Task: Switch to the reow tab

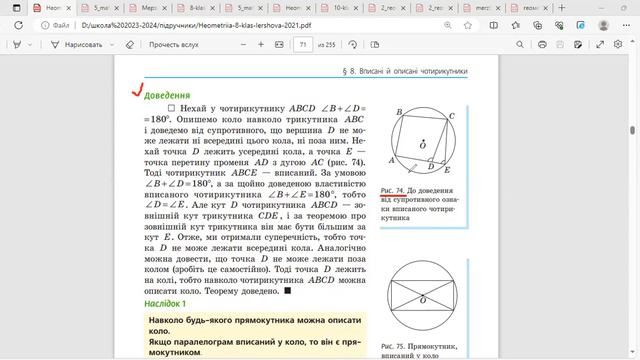Action: [530, 8]
